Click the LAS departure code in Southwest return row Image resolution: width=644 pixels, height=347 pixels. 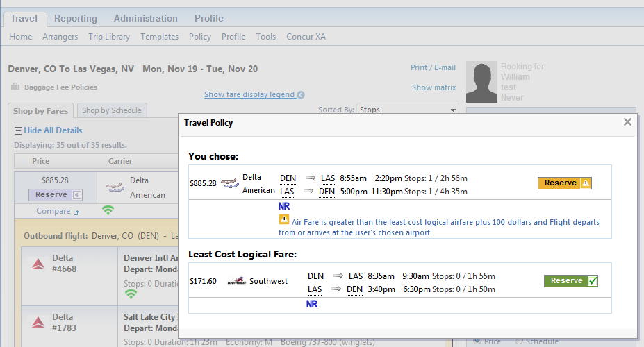[x=315, y=289]
